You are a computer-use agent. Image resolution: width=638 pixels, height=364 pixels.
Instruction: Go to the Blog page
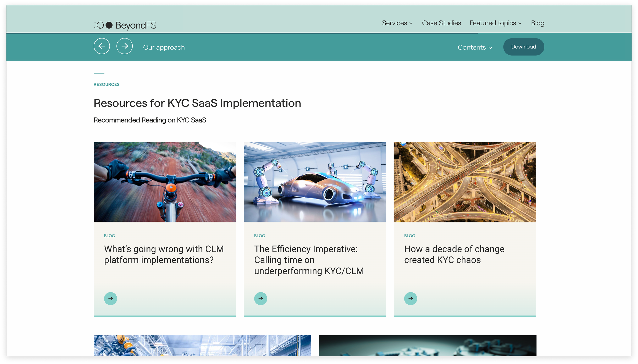click(x=537, y=23)
